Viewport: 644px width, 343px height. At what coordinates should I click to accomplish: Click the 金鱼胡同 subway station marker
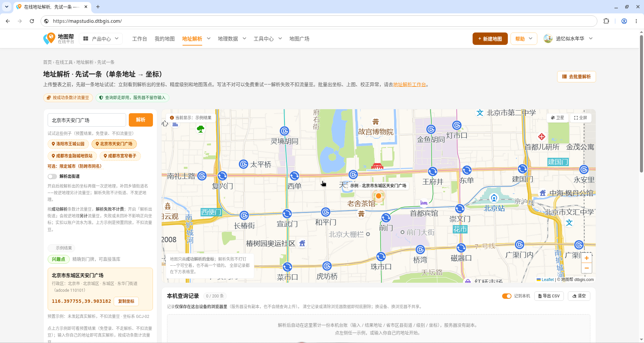431,129
